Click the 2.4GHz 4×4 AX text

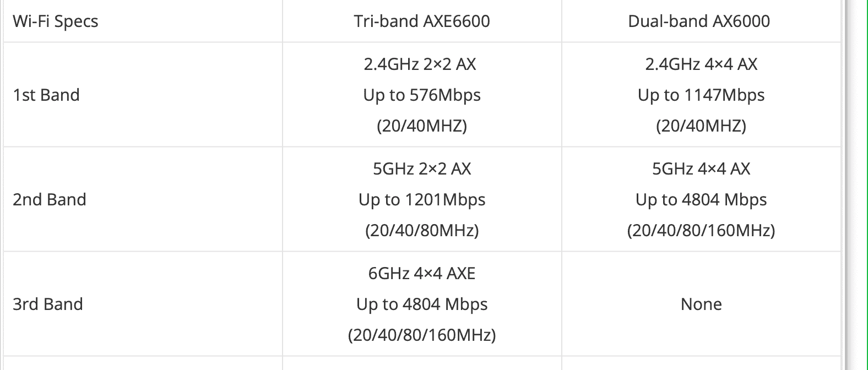(701, 64)
